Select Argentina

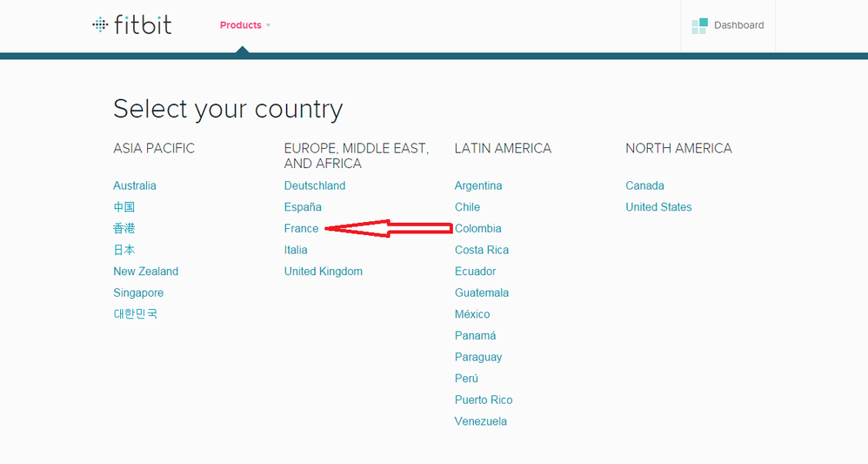click(478, 185)
